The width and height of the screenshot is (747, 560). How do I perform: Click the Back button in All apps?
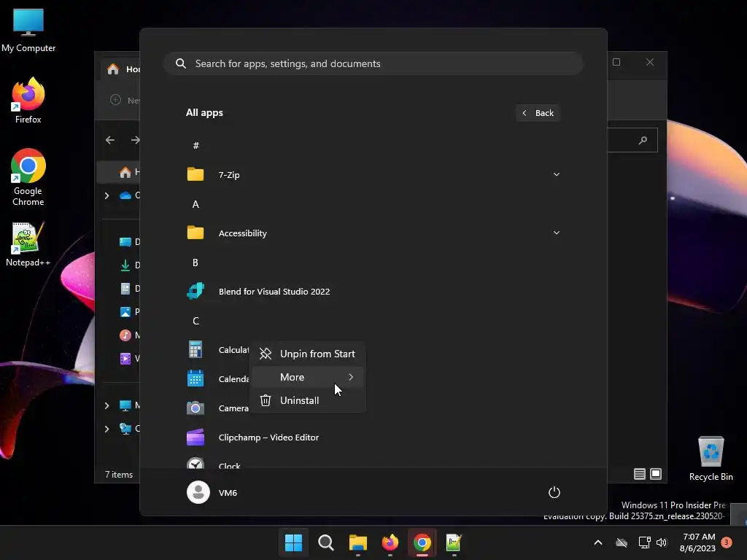538,113
